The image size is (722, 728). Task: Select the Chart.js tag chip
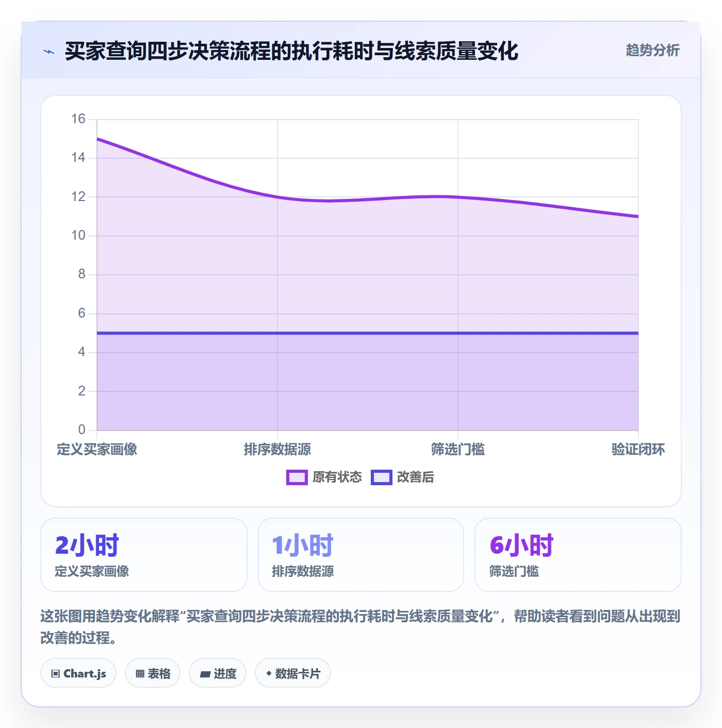click(x=78, y=673)
